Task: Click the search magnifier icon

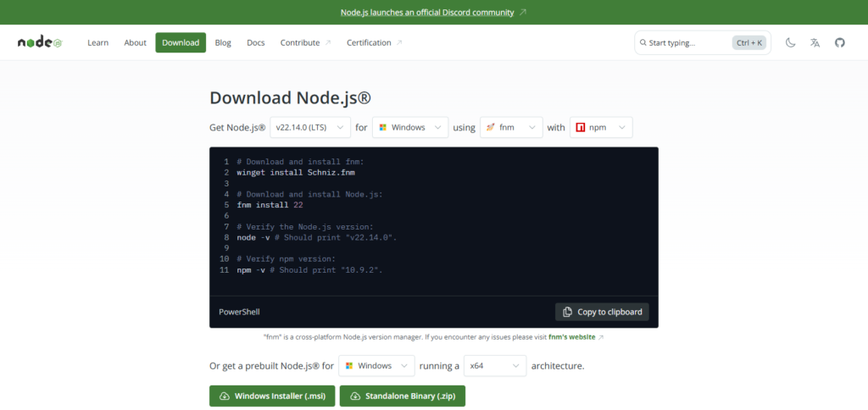Action: pyautogui.click(x=643, y=42)
